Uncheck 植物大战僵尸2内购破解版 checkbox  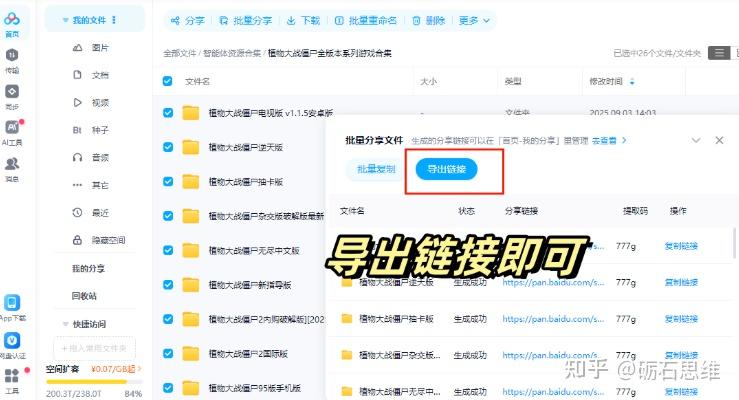point(168,319)
